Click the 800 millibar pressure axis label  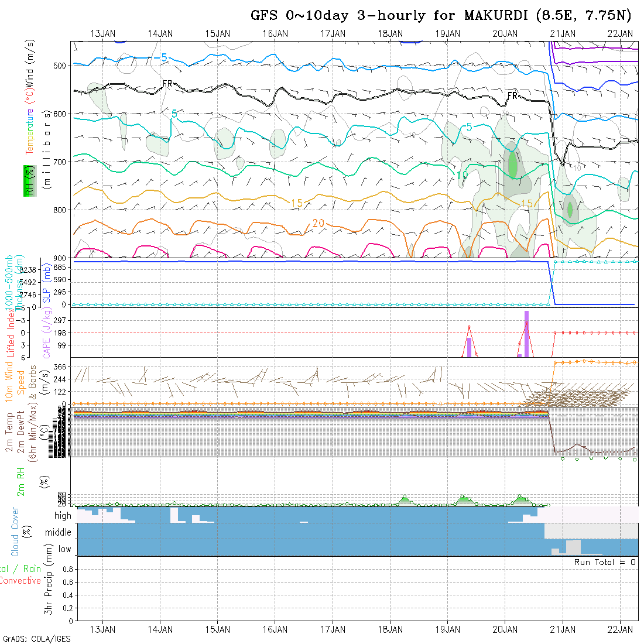pyautogui.click(x=61, y=210)
